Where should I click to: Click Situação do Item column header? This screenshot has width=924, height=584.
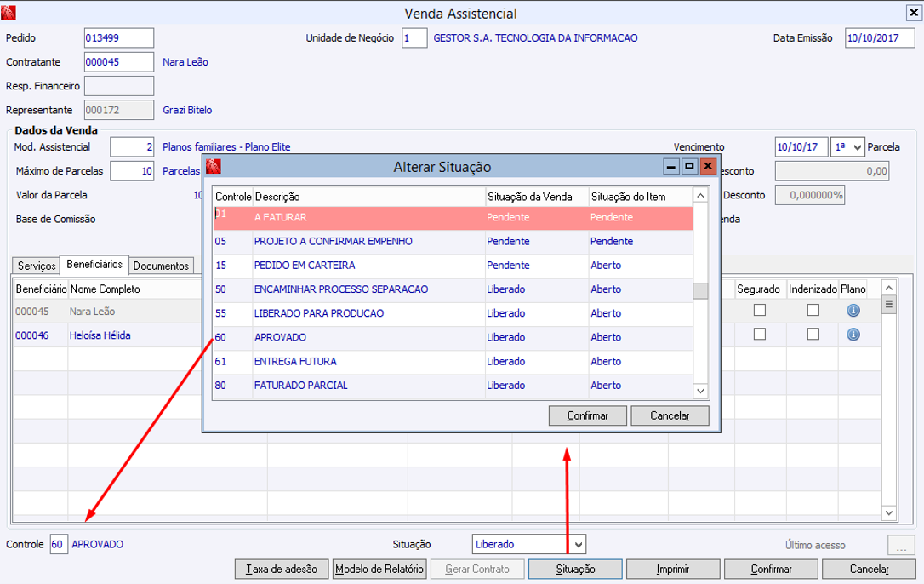[x=641, y=197]
